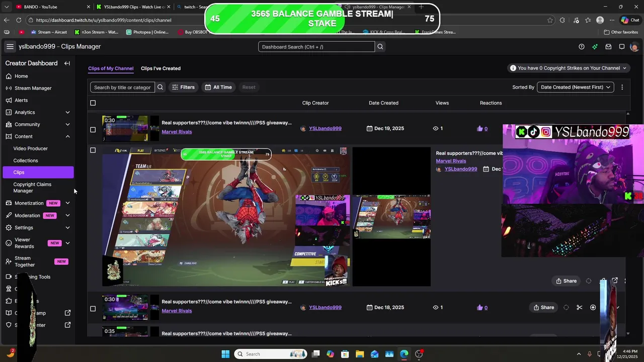The width and height of the screenshot is (644, 362).
Task: Click the sparkle featured icon on Dec 18 clip
Action: [593, 307]
